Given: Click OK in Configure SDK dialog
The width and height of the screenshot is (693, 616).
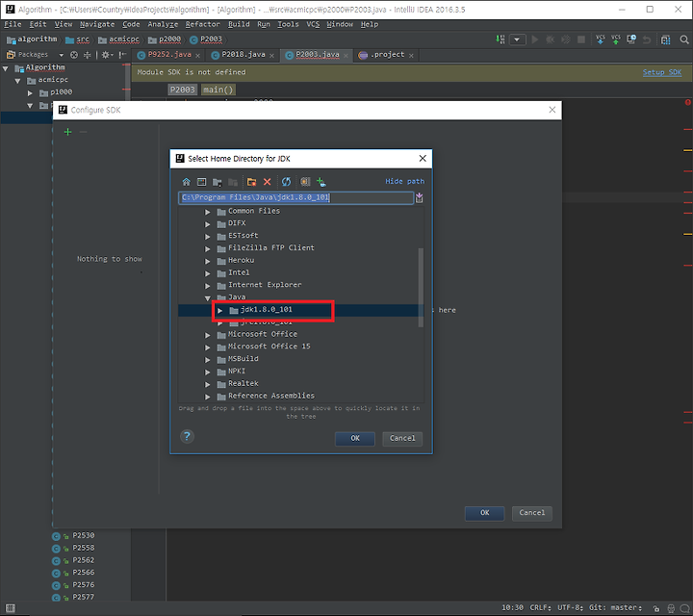Looking at the screenshot, I should tap(484, 513).
